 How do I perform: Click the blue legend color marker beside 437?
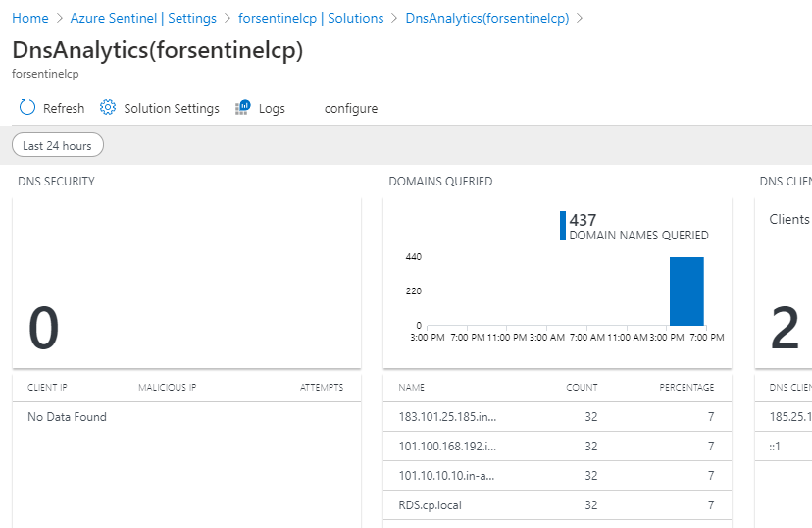pos(563,226)
